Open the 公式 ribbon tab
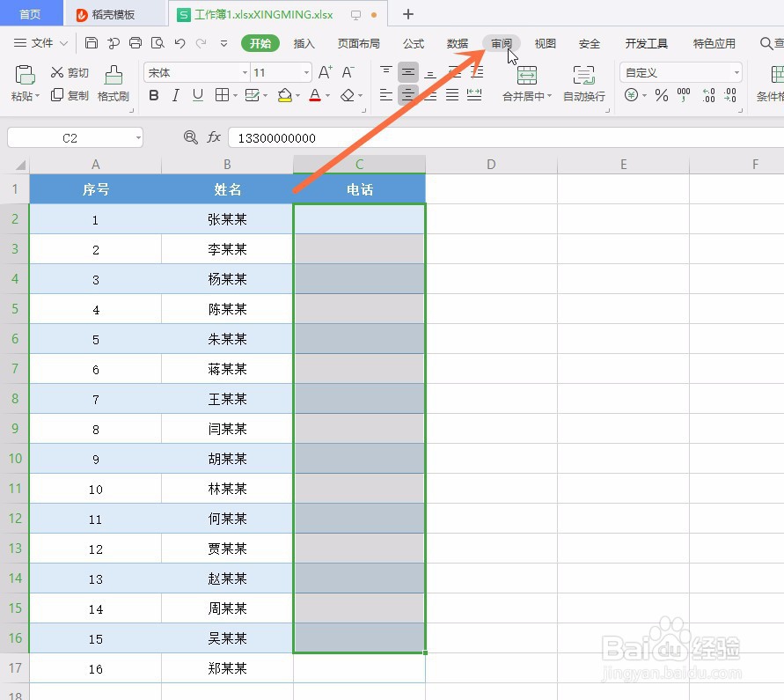The width and height of the screenshot is (784, 700). click(414, 43)
